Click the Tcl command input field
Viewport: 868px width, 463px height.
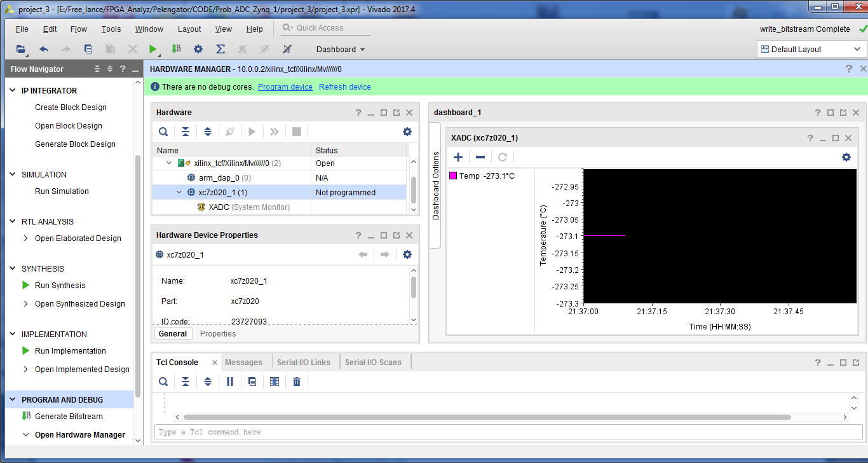coord(508,432)
